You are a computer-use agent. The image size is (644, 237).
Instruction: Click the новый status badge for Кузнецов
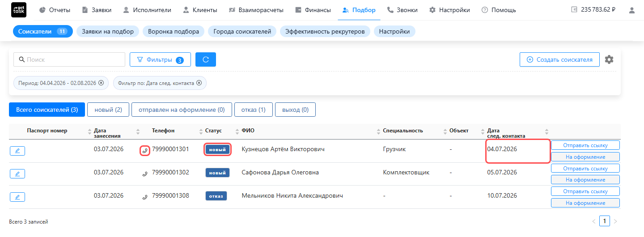pos(217,150)
